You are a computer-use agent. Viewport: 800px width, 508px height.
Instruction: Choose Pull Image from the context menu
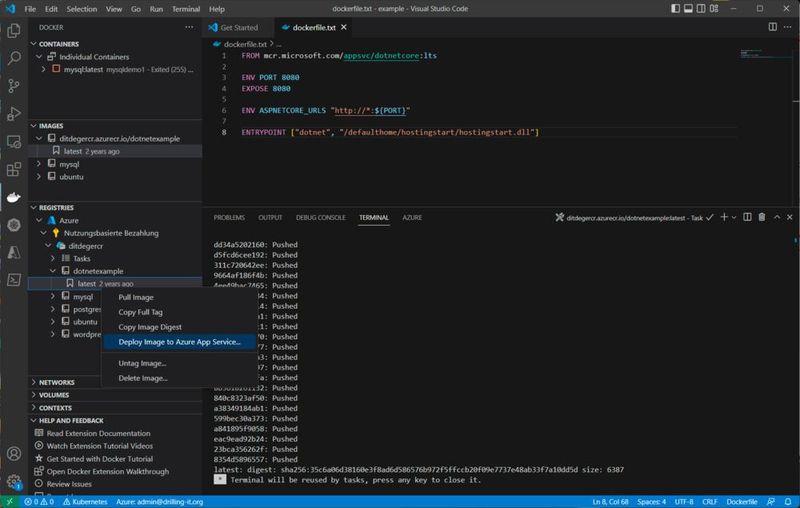point(135,297)
